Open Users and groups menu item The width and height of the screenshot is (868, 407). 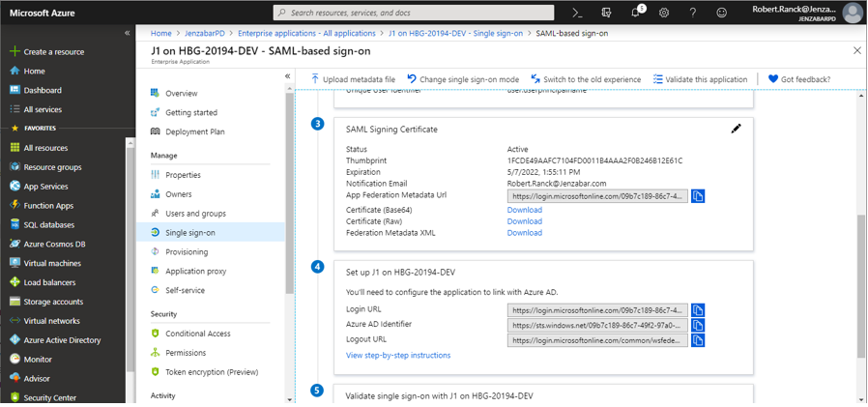coord(195,213)
